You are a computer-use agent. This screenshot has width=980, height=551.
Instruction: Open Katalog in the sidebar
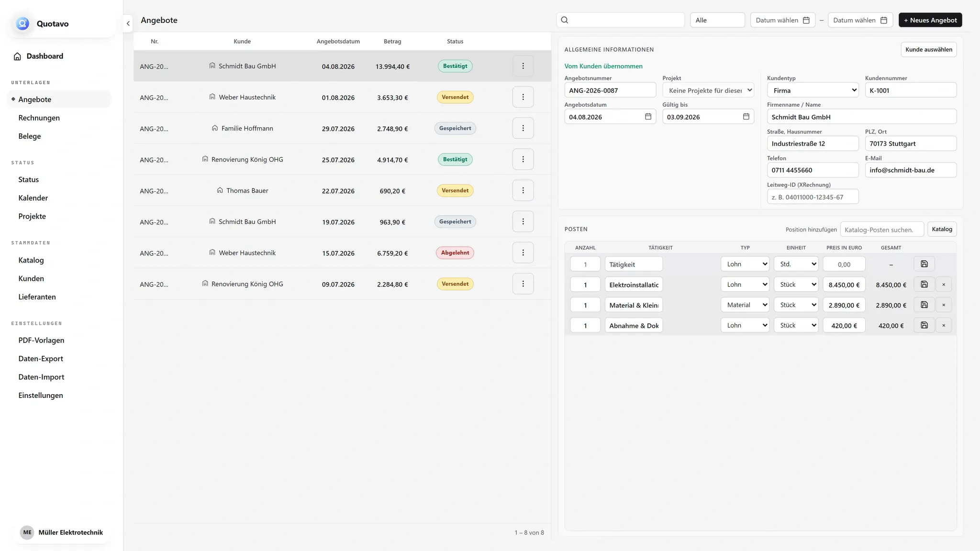point(31,260)
